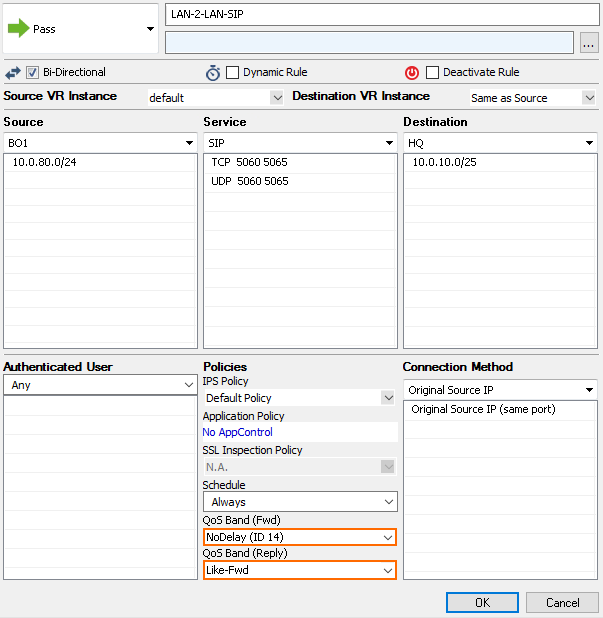Click the Cancel button

pyautogui.click(x=562, y=603)
